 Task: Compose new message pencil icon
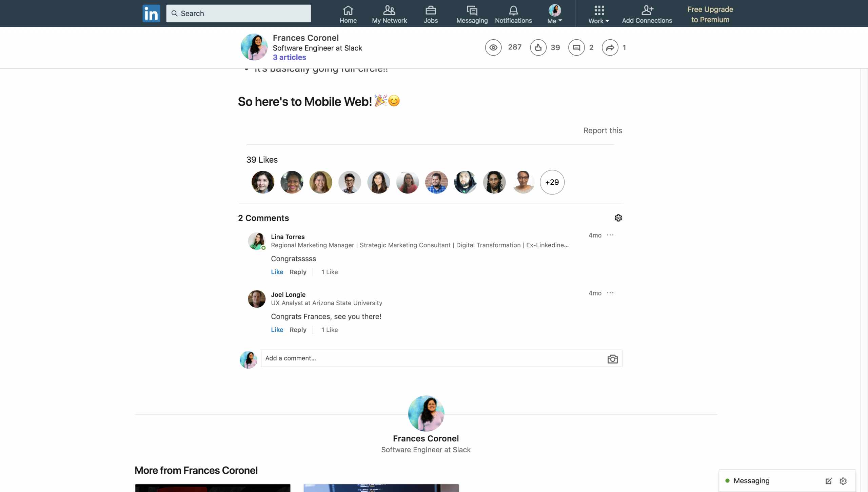(x=829, y=481)
